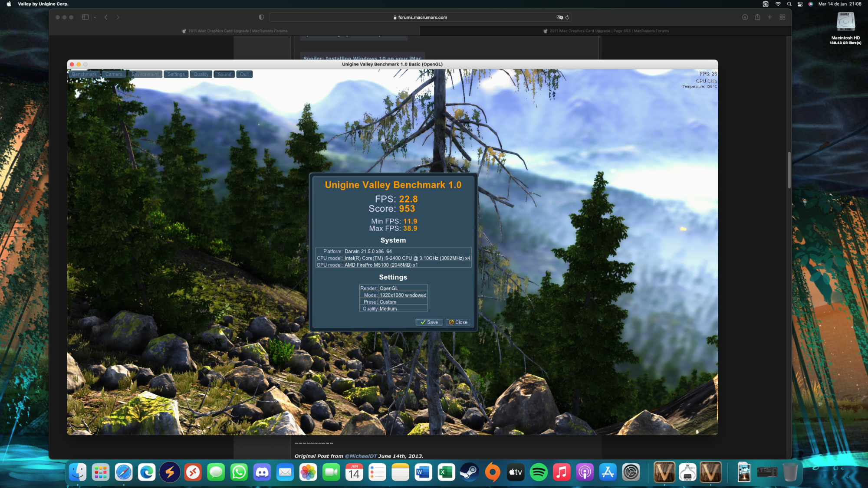
Task: Open the Benchmark menu
Action: pyautogui.click(x=85, y=74)
